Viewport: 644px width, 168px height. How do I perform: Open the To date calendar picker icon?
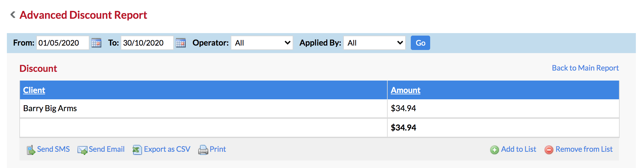(181, 43)
